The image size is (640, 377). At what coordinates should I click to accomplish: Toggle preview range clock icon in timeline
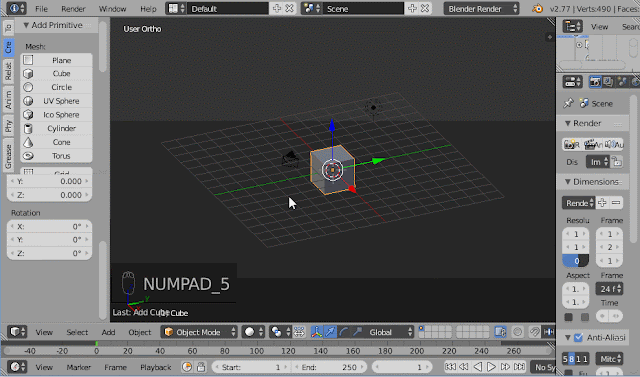187,367
